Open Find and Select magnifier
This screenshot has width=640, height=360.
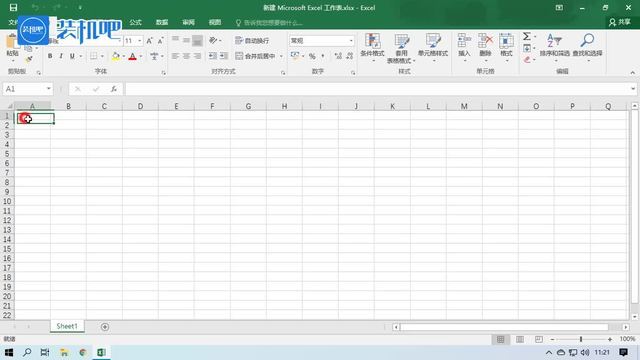pos(587,48)
